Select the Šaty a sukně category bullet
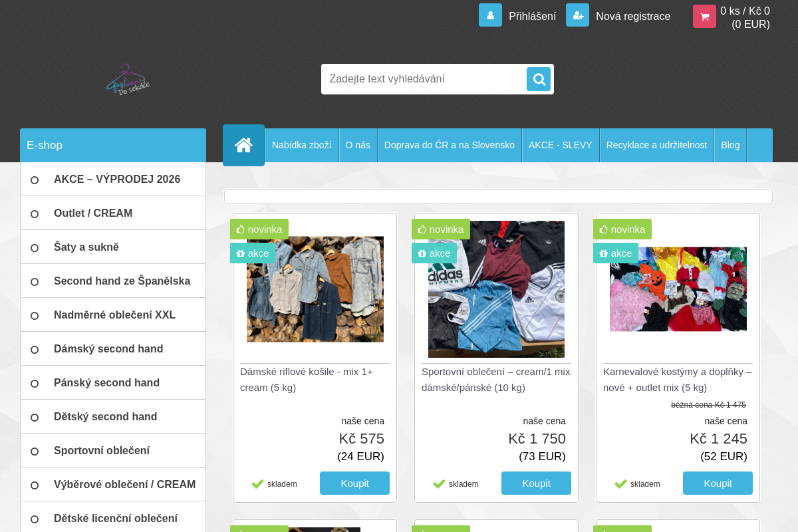Image resolution: width=798 pixels, height=532 pixels. (35, 247)
